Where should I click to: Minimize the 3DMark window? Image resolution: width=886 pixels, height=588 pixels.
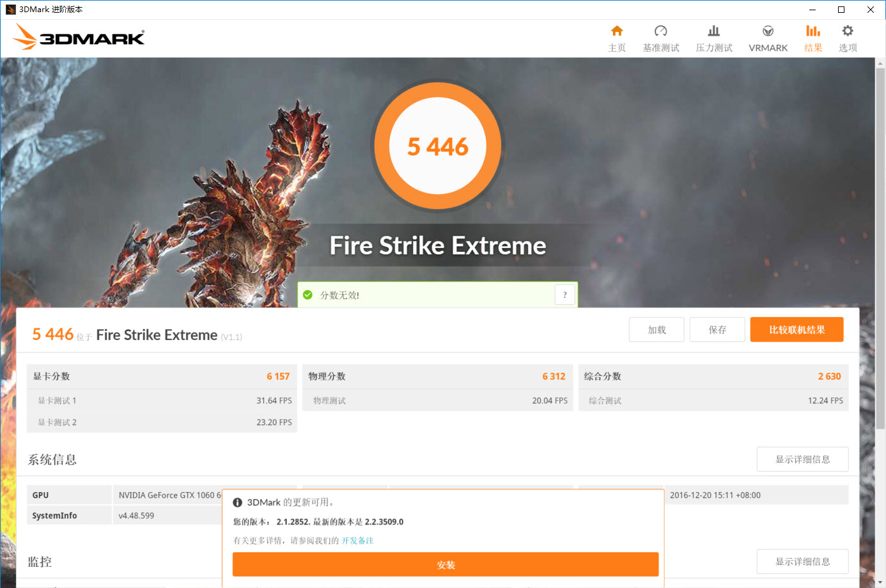pos(812,10)
